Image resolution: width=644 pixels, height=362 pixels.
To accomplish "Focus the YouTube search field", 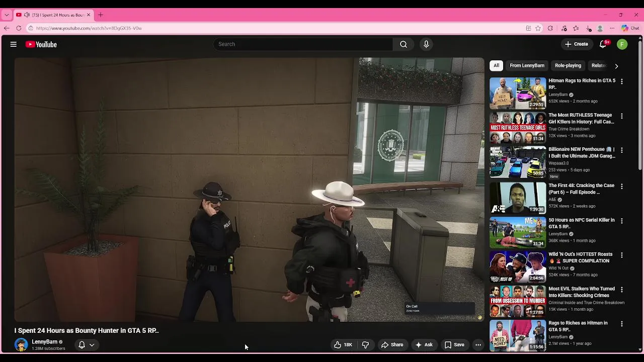I will coord(303,44).
